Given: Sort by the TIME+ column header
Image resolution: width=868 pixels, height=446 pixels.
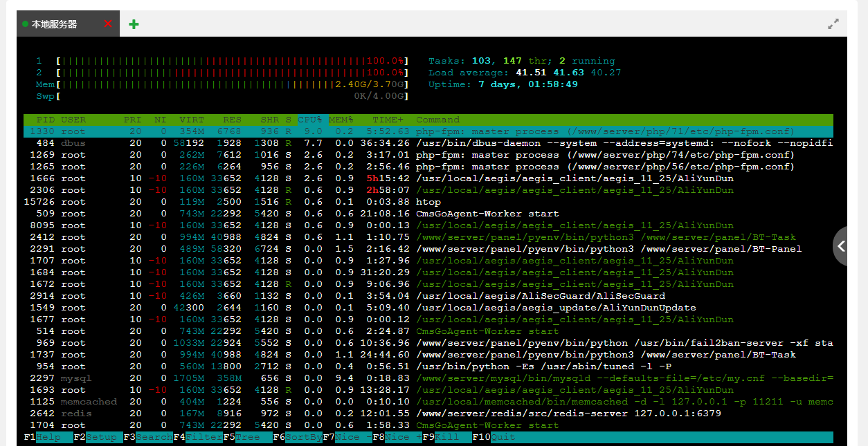Looking at the screenshot, I should coord(388,120).
